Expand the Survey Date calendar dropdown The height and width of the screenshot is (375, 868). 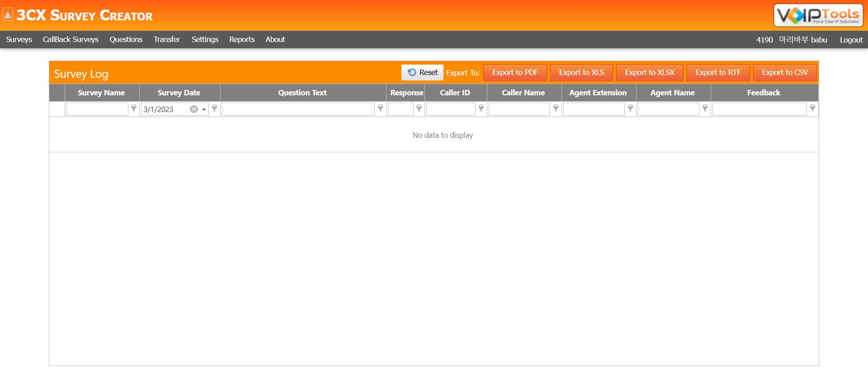pyautogui.click(x=204, y=109)
